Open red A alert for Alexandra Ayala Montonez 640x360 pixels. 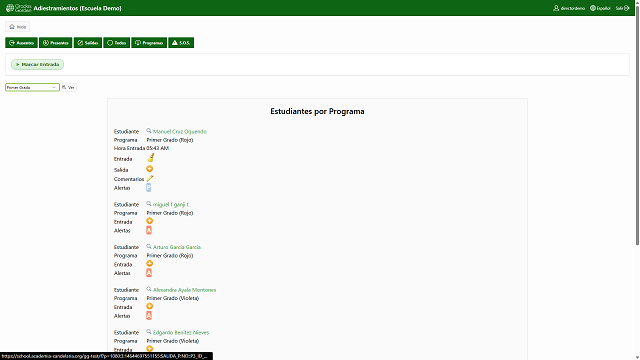click(x=149, y=316)
